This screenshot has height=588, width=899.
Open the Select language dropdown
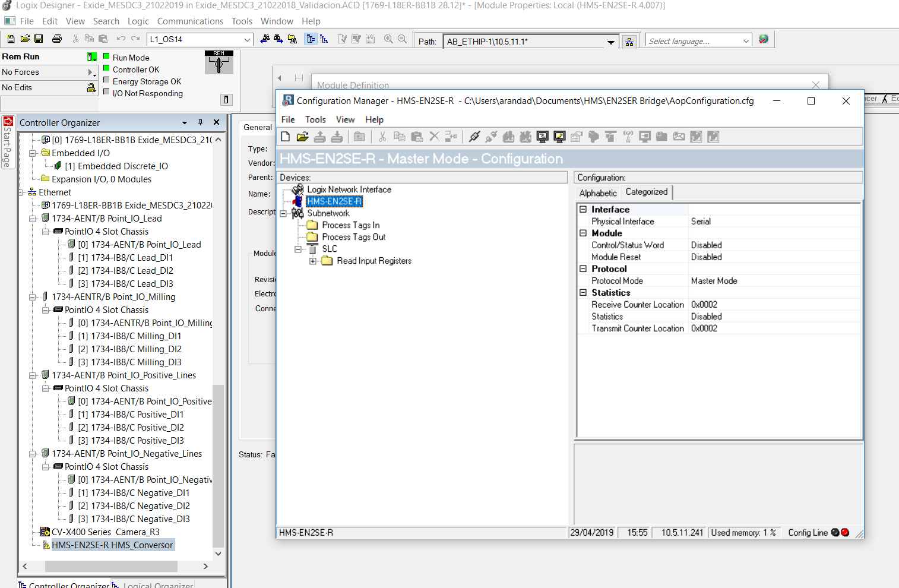pyautogui.click(x=746, y=41)
